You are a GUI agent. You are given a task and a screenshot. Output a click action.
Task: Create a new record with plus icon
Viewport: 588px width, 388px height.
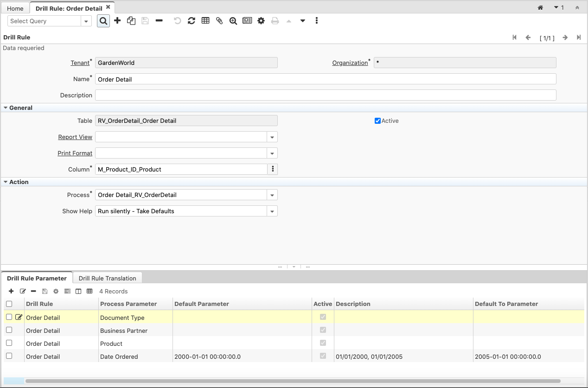[117, 21]
